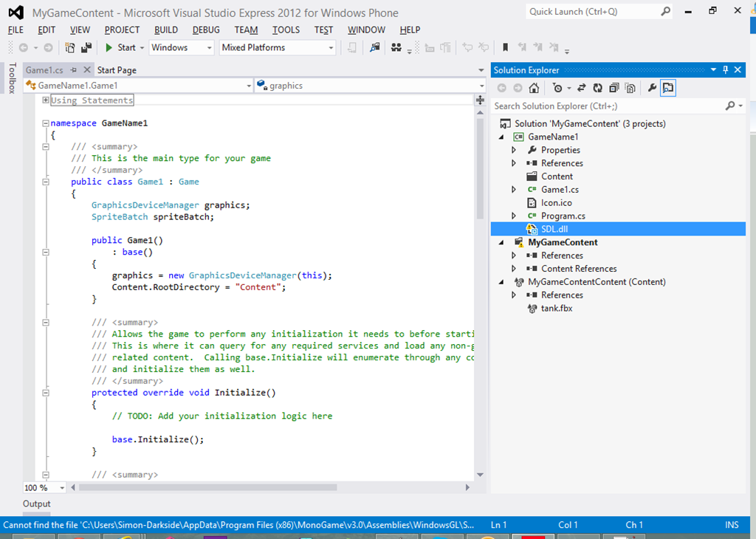Click the editor split window handle

click(x=480, y=100)
